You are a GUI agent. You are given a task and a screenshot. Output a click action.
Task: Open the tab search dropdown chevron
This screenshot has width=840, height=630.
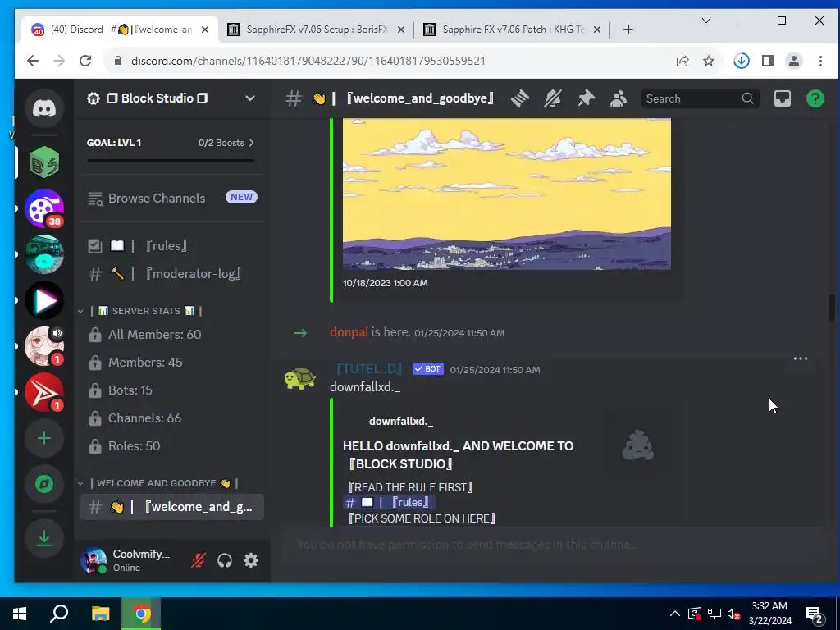pos(706,21)
